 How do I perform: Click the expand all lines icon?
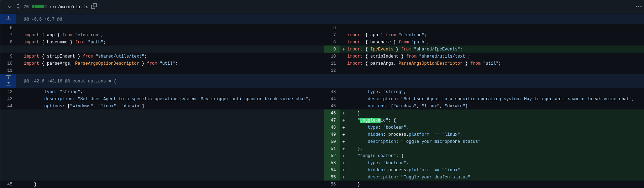point(18,6)
